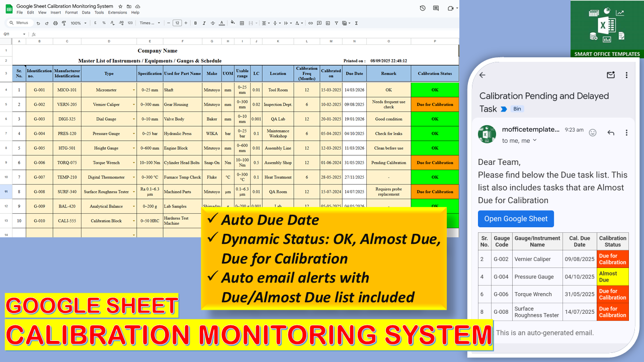Expand recipient details next to 'to me, me'

click(535, 140)
